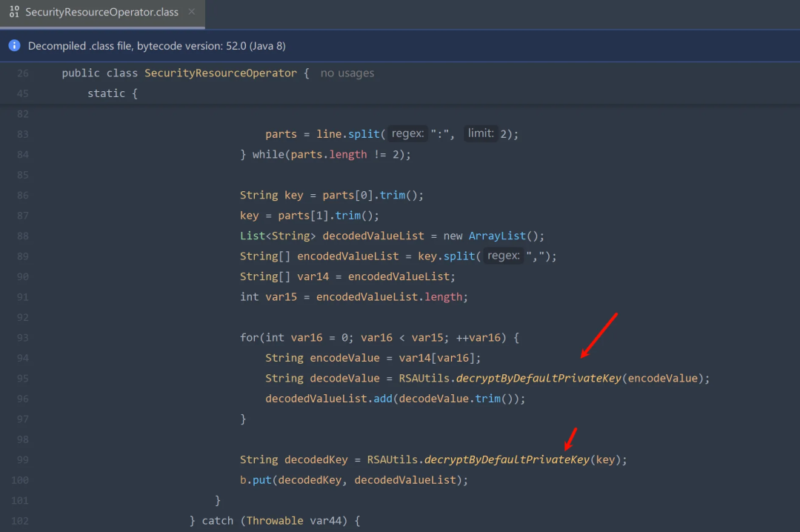This screenshot has height=532, width=800.
Task: Click 'for' keyword on line 93
Action: point(249,338)
